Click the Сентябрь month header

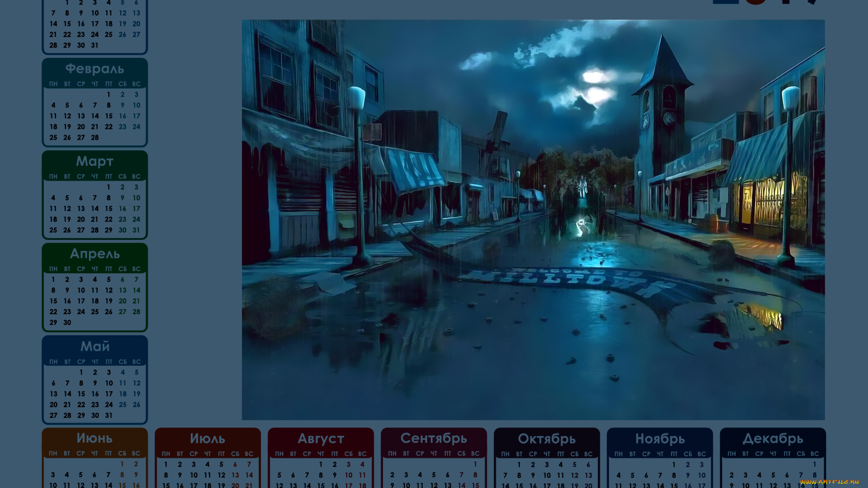(x=434, y=438)
